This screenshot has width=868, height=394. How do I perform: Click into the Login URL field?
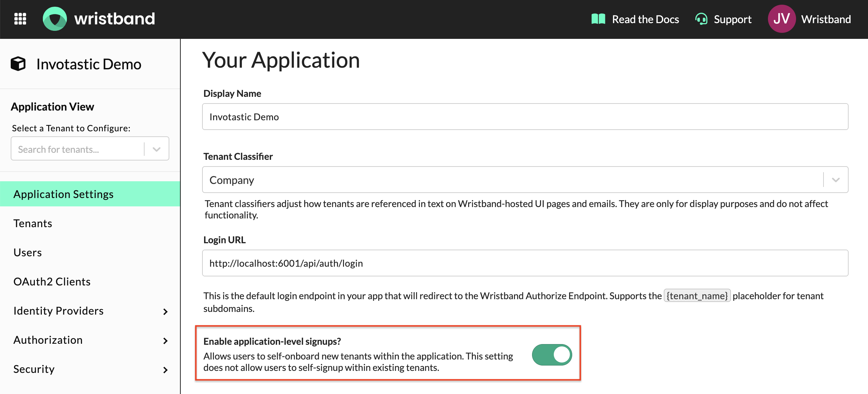coord(525,263)
